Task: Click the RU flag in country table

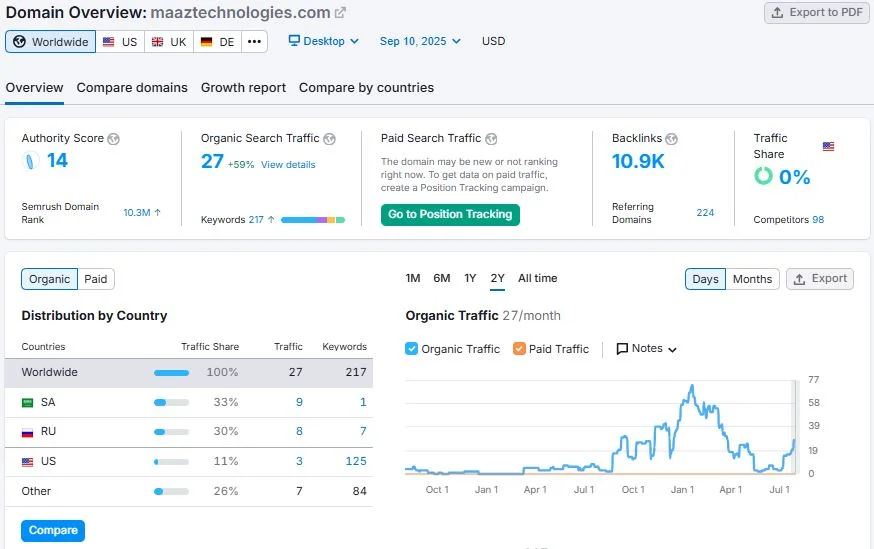Action: 27,432
